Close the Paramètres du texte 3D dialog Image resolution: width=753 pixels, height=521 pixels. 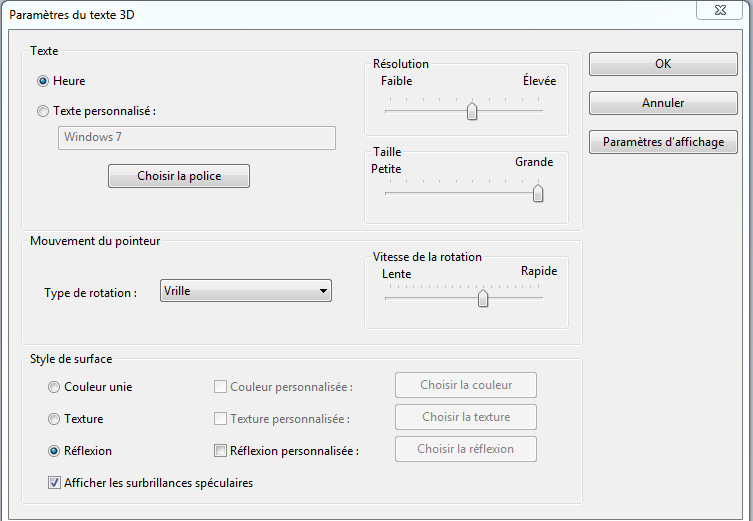719,10
